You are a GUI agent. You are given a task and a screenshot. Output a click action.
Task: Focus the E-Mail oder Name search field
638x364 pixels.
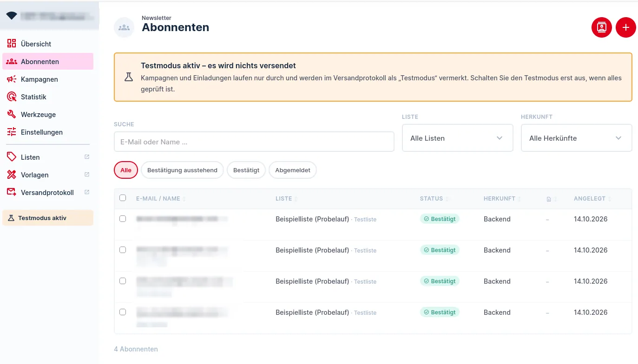click(x=254, y=142)
